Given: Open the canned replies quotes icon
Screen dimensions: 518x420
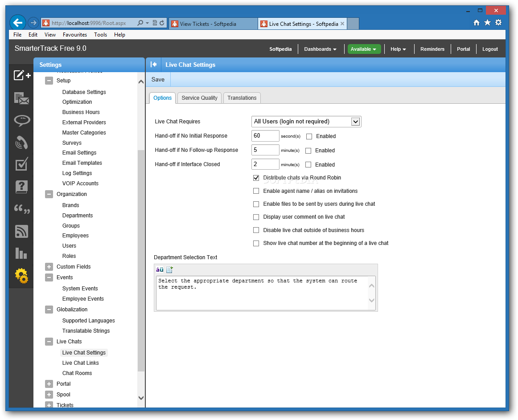Looking at the screenshot, I should [x=22, y=209].
